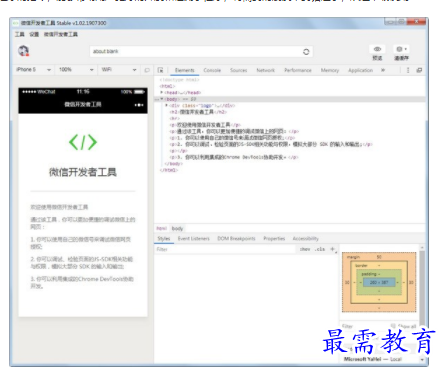444x373 pixels.
Task: Open the iPhone 5 device dropdown
Action: [33, 70]
